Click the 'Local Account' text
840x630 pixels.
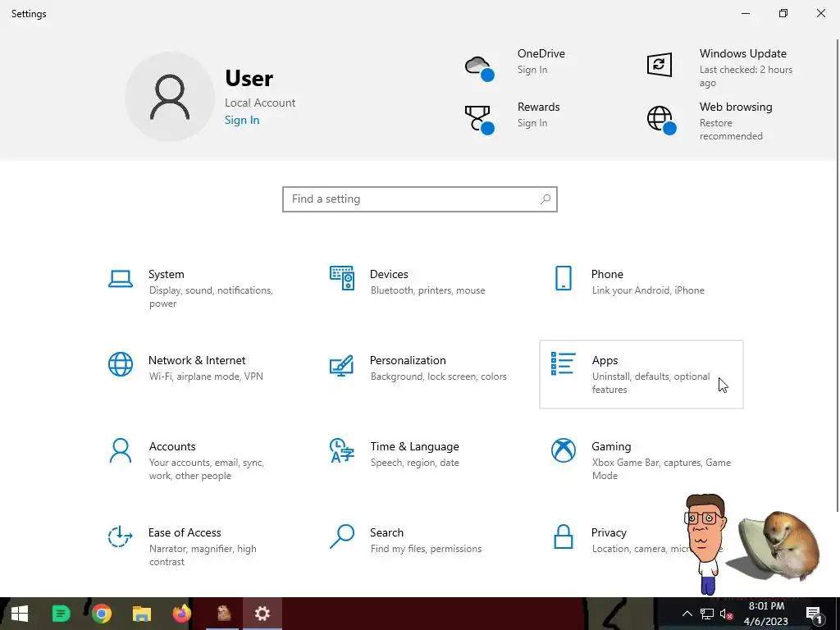[260, 103]
